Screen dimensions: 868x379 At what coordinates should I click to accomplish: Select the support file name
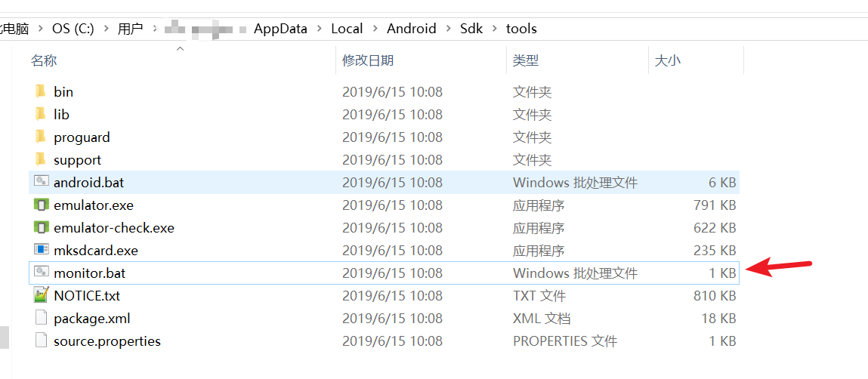pos(78,160)
